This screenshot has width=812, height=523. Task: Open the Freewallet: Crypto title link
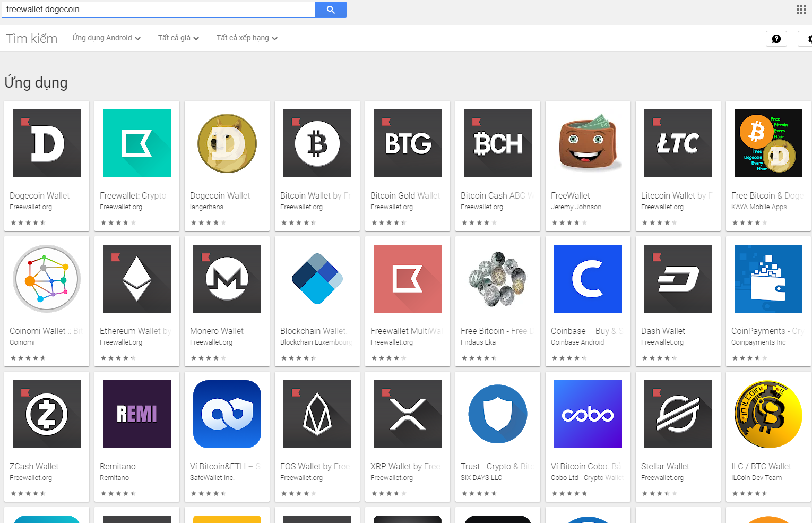pos(133,195)
